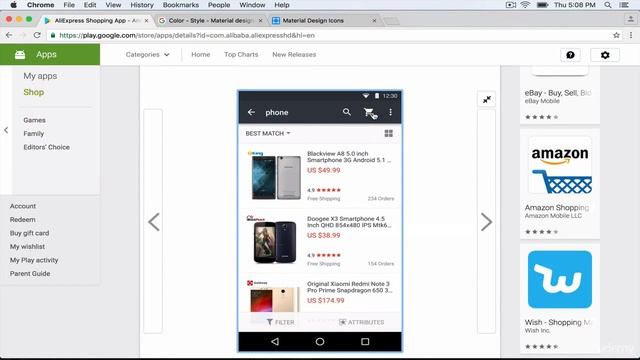640x360 pixels.
Task: Open the People menu
Action: (x=219, y=5)
